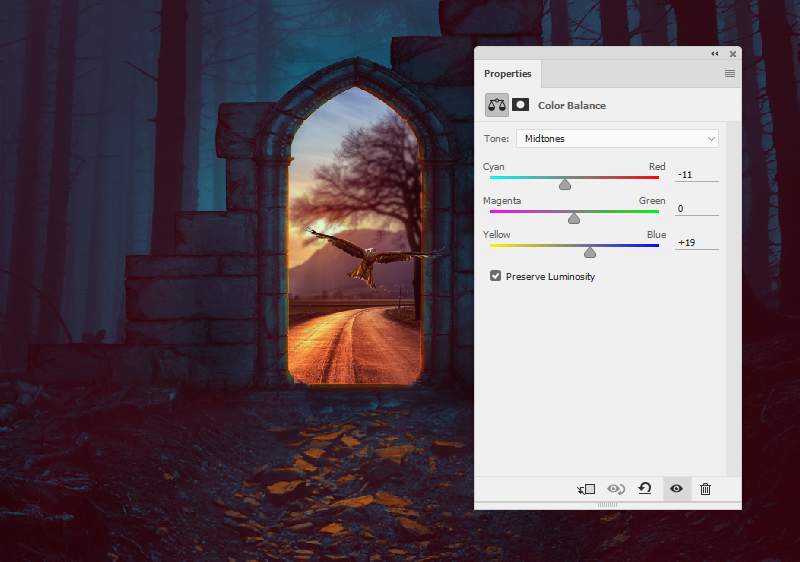Click the Cyan/Red value field showing -11

click(696, 175)
